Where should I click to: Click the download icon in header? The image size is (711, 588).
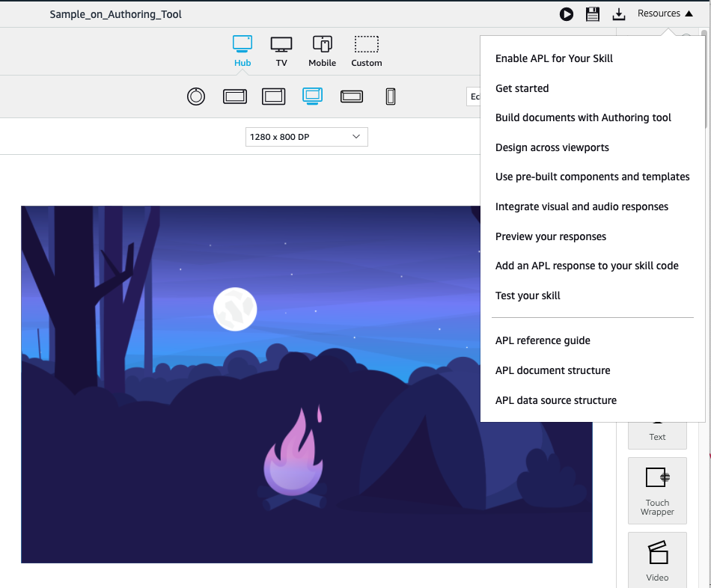(618, 14)
